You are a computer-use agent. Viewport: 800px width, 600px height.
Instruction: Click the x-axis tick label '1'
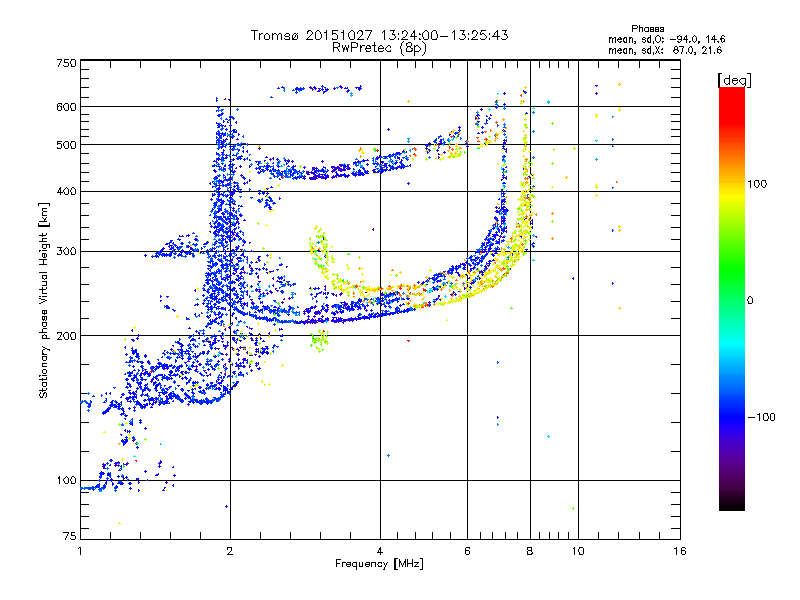80,551
